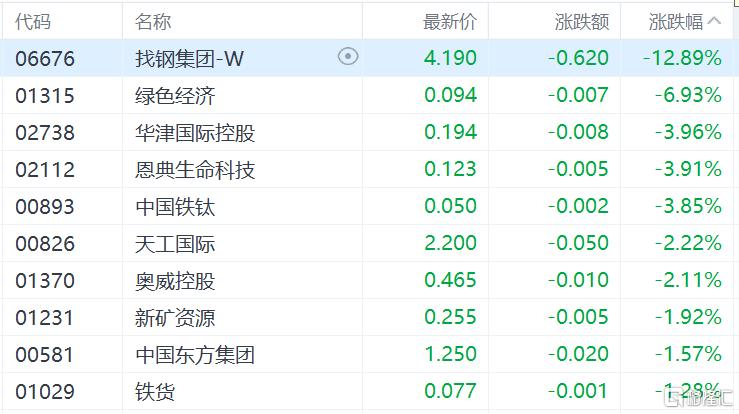The image size is (739, 414).
Task: Click the change amount -0.620
Action: (578, 58)
